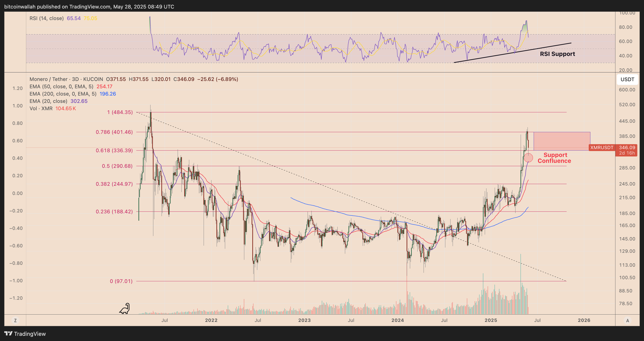Click the OHLC change −25.62 (−6.89%)
Screen dimensions: 644x341
(218, 79)
